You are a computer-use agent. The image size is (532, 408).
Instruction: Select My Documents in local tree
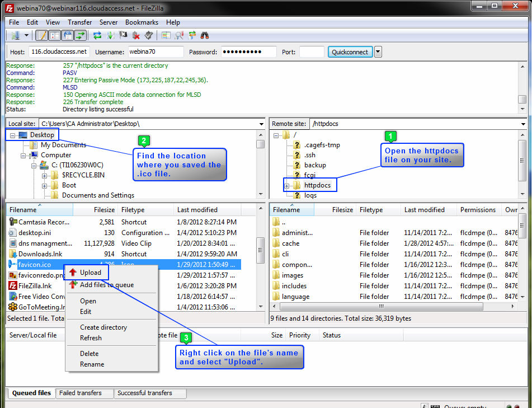[63, 145]
